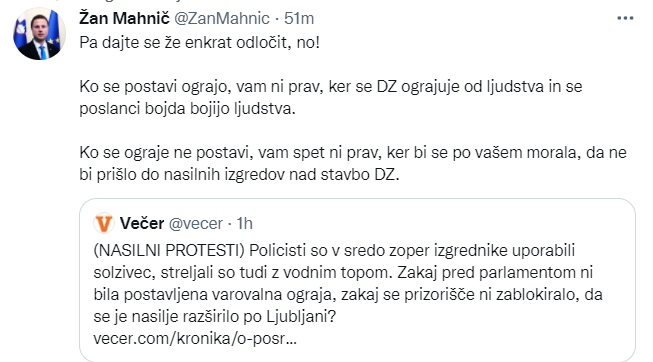Click the 1h quoted tweet timestamp

pyautogui.click(x=244, y=224)
